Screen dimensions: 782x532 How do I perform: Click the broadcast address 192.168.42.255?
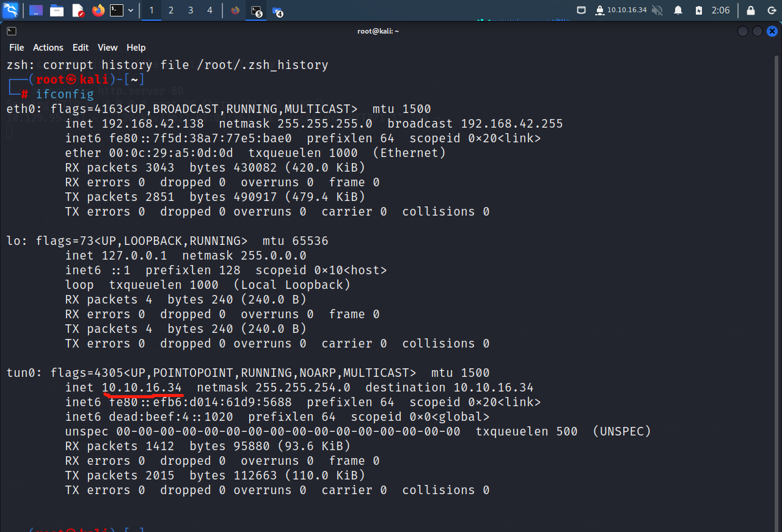click(x=512, y=123)
